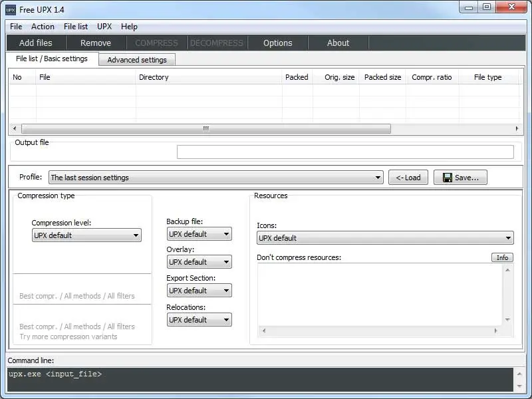This screenshot has height=399, width=532.
Task: Click the About toolbar button
Action: pos(338,43)
